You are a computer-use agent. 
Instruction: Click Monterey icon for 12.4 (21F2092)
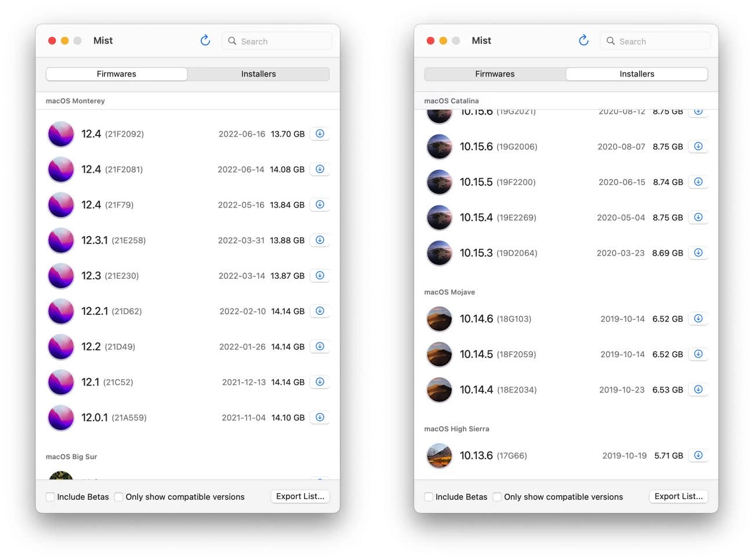(x=61, y=134)
